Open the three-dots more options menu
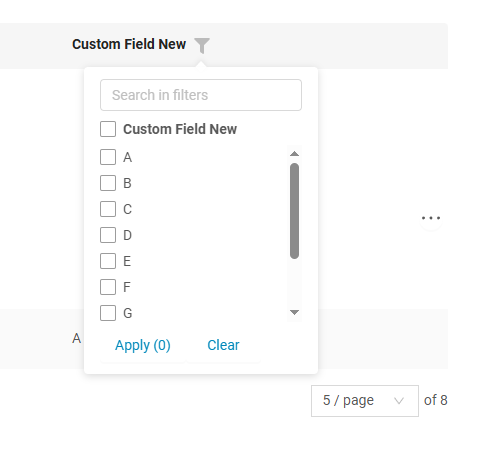The height and width of the screenshot is (475, 488). point(431,218)
